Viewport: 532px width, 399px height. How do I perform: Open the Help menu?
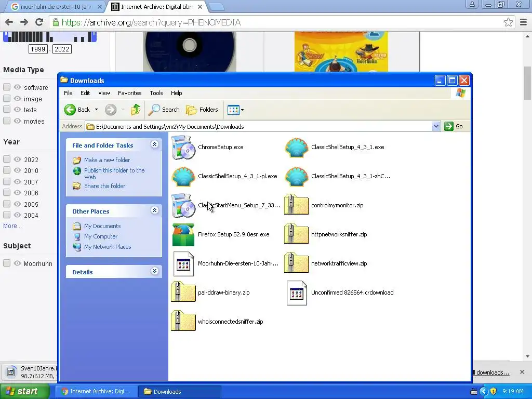tap(177, 93)
